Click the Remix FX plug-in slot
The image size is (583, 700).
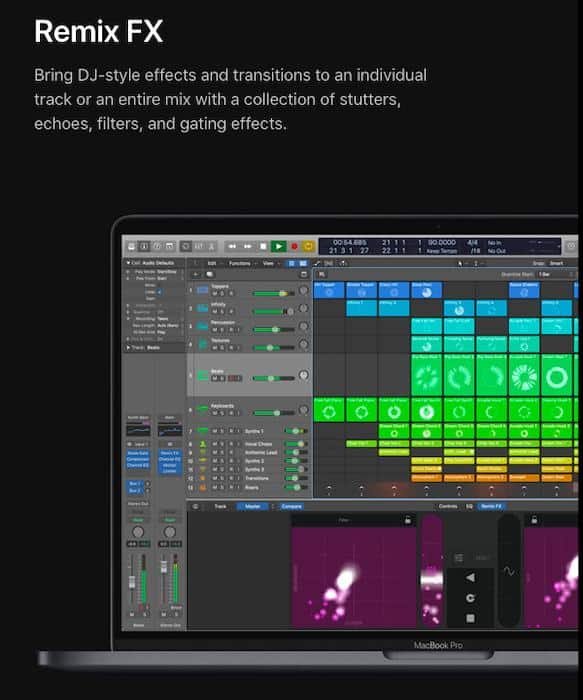point(170,453)
